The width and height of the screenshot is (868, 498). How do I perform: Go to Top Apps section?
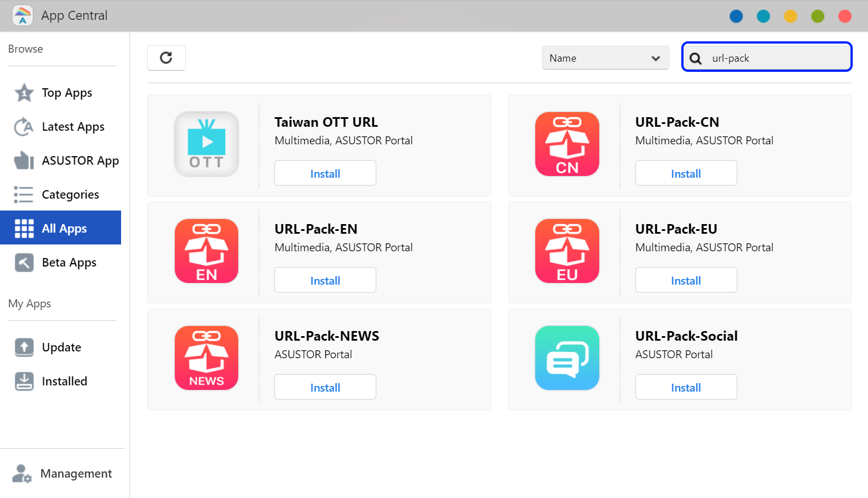coord(61,92)
